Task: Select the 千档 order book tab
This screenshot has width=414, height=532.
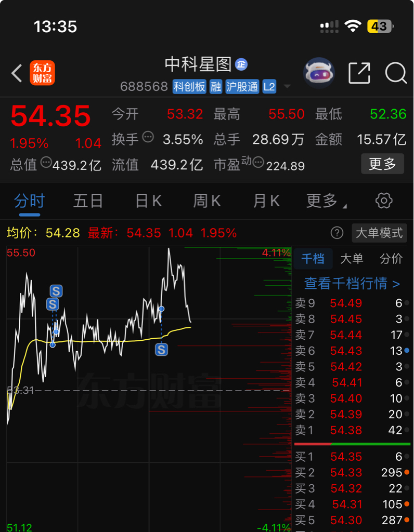Action: point(313,259)
